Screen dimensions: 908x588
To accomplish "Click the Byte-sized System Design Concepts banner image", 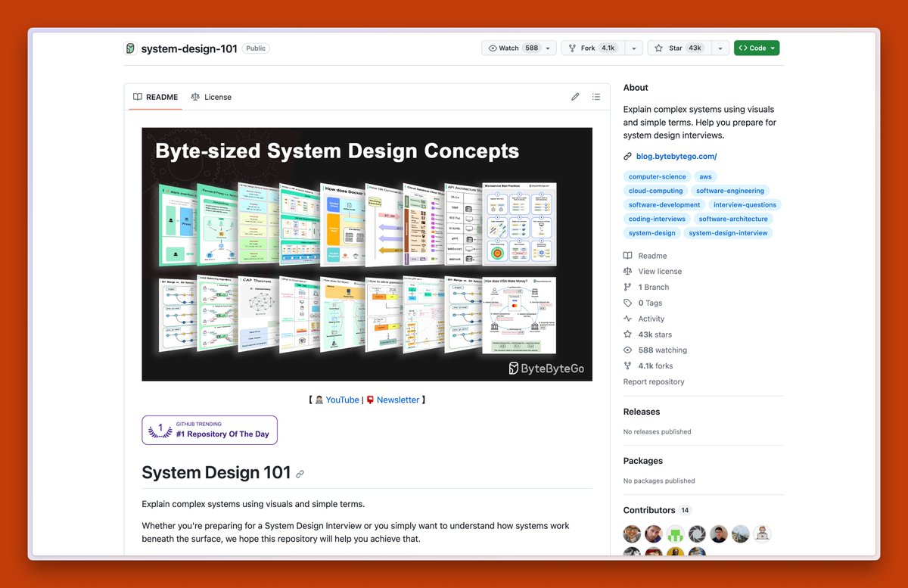I will pos(367,254).
